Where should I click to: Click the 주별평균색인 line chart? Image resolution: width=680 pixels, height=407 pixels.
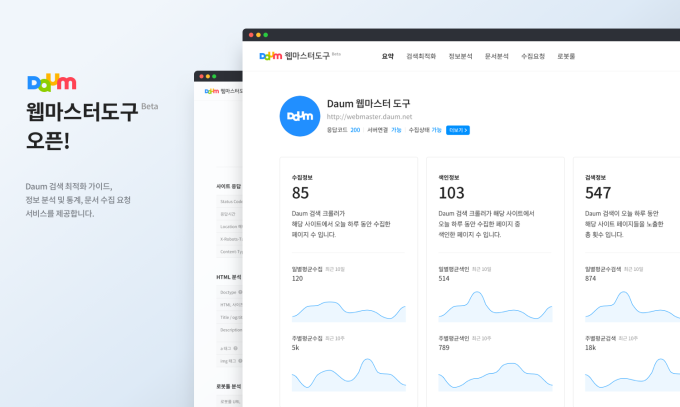[x=495, y=377]
